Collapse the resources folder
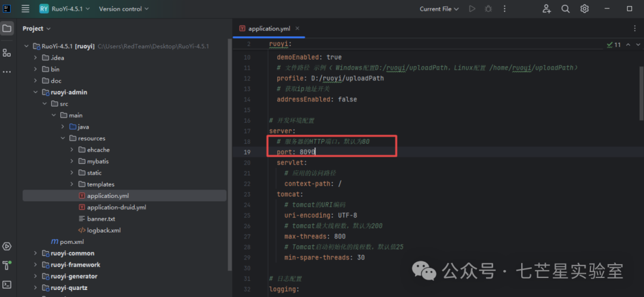The height and width of the screenshot is (297, 644). [x=63, y=138]
